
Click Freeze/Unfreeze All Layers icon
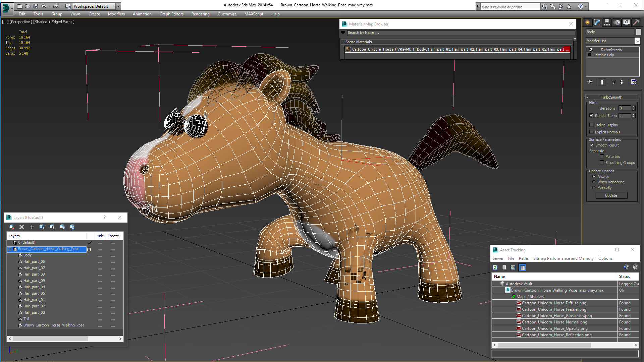(x=72, y=227)
